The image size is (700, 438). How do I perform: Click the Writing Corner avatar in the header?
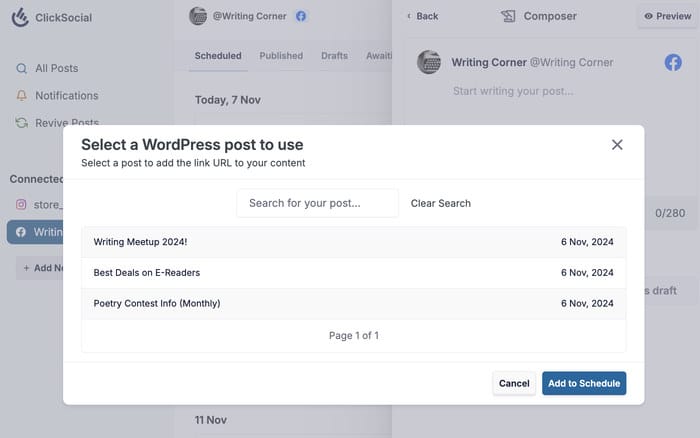[198, 16]
